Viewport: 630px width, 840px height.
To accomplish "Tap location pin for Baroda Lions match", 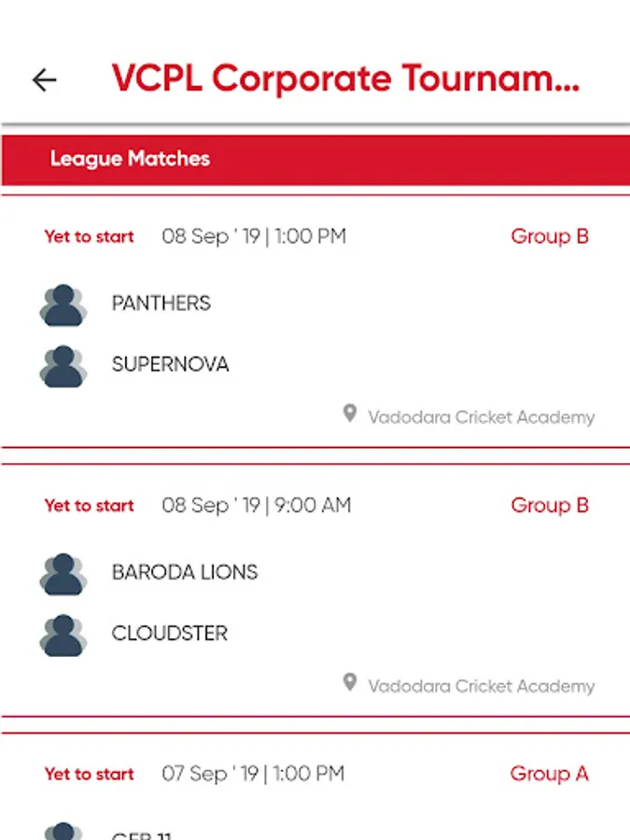I will tap(350, 682).
